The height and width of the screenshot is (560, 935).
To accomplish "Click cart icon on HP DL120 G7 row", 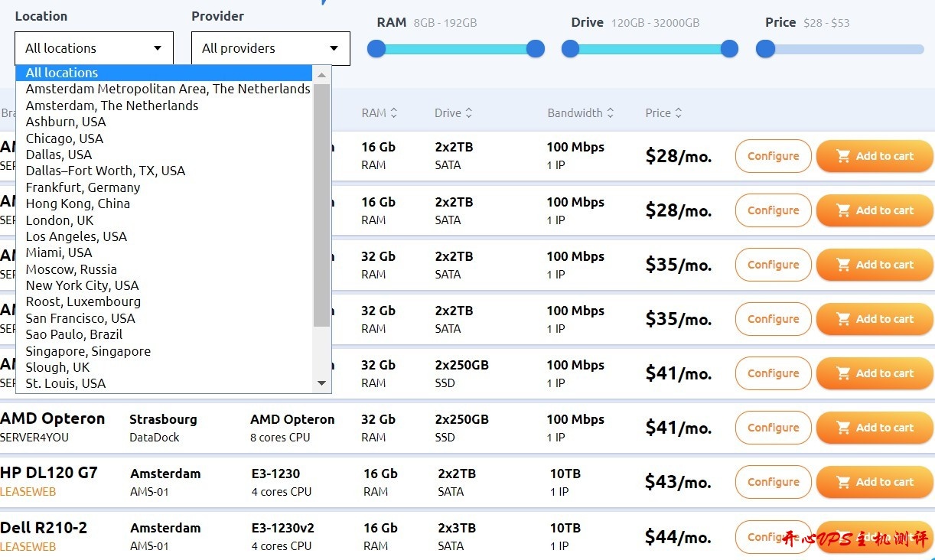I will [x=843, y=482].
